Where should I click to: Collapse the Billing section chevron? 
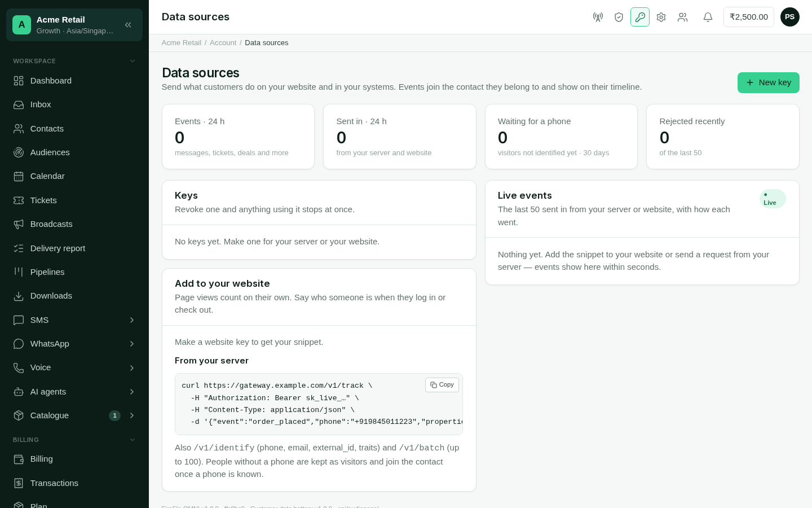pos(133,440)
